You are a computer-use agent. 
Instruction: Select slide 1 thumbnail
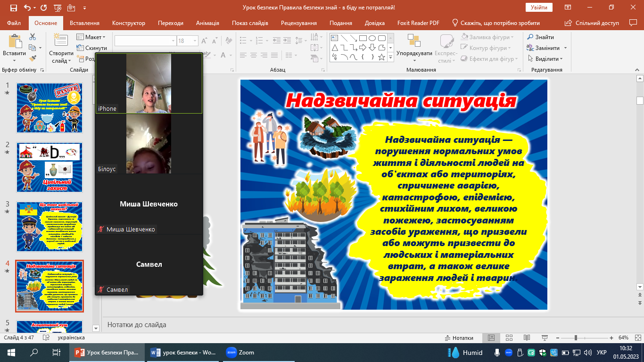point(50,108)
